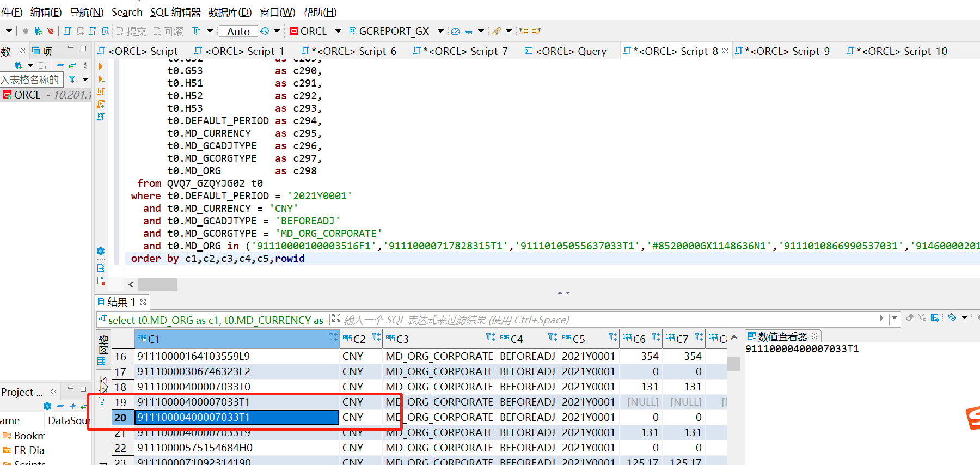Screen dimensions: 980x465
Task: Open the Auto commit mode box
Action: pyautogui.click(x=238, y=31)
